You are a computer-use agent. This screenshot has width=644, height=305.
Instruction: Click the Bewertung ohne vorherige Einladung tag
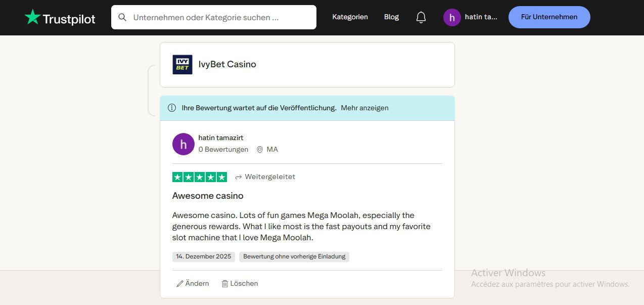tap(294, 256)
